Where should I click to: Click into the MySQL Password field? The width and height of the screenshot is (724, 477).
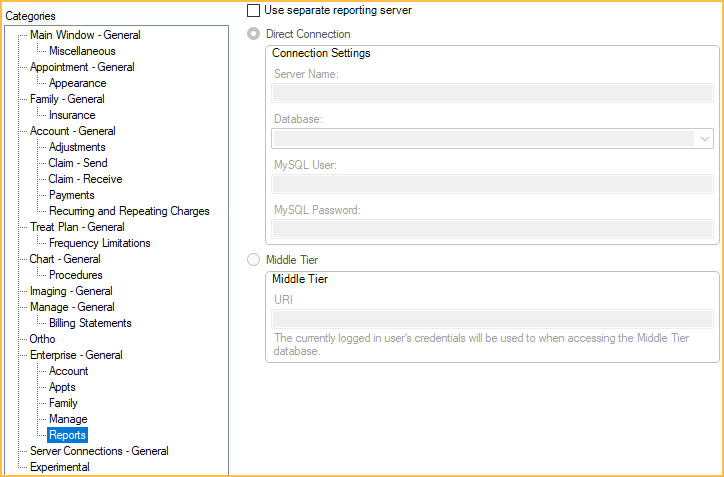pos(492,229)
